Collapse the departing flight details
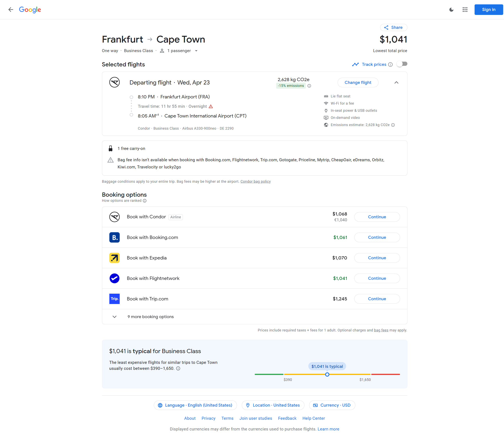 click(x=396, y=83)
